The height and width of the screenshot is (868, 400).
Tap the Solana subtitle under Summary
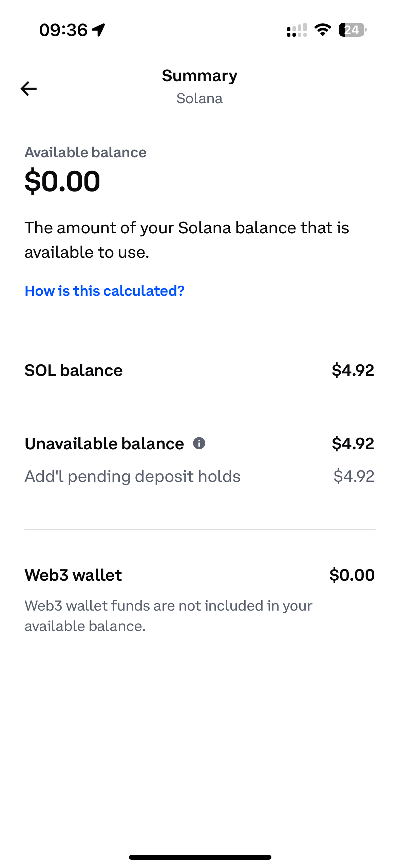[199, 98]
